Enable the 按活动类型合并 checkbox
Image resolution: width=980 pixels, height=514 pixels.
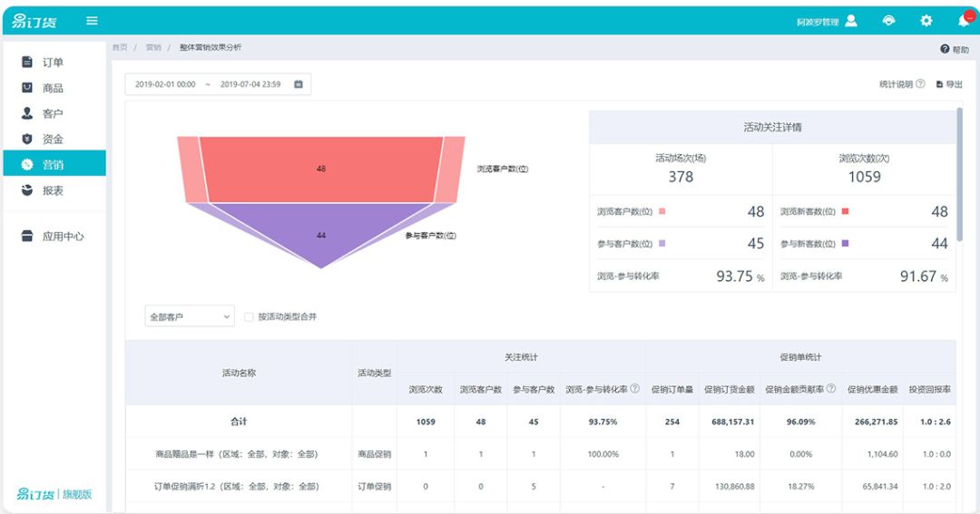[x=249, y=317]
